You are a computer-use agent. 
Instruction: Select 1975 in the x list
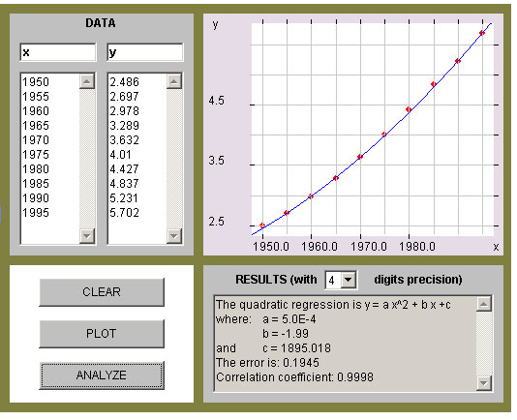click(x=36, y=154)
